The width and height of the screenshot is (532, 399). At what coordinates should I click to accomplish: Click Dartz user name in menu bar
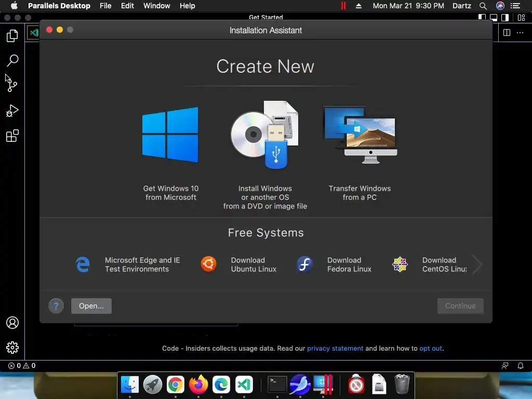(x=462, y=6)
